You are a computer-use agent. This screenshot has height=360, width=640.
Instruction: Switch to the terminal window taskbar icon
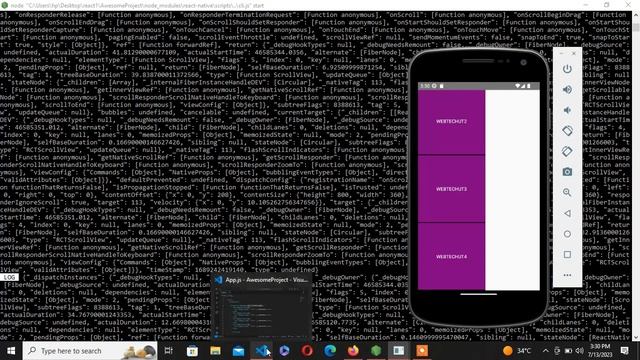coord(399,351)
